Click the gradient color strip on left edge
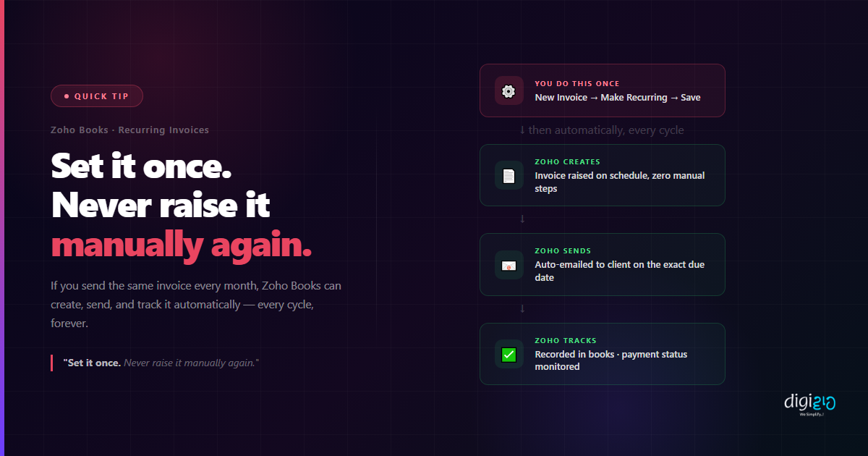 2,228
